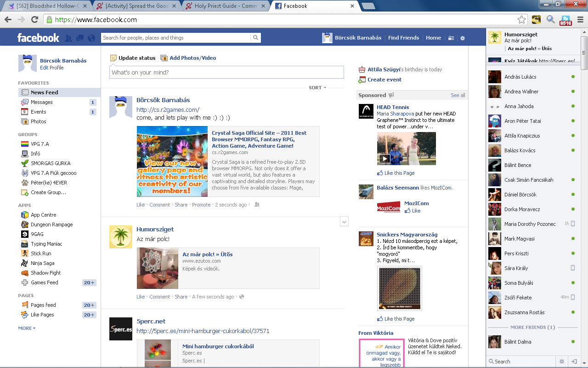Image resolution: width=588 pixels, height=368 pixels.
Task: Open the privacy shortcuts lock icon
Action: pyautogui.click(x=451, y=38)
